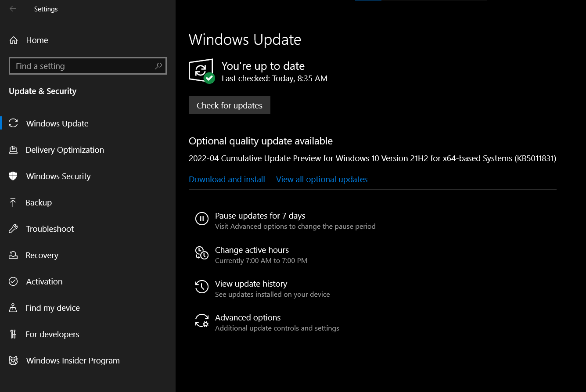586x392 pixels.
Task: Click the back arrow beside Settings
Action: click(x=13, y=9)
